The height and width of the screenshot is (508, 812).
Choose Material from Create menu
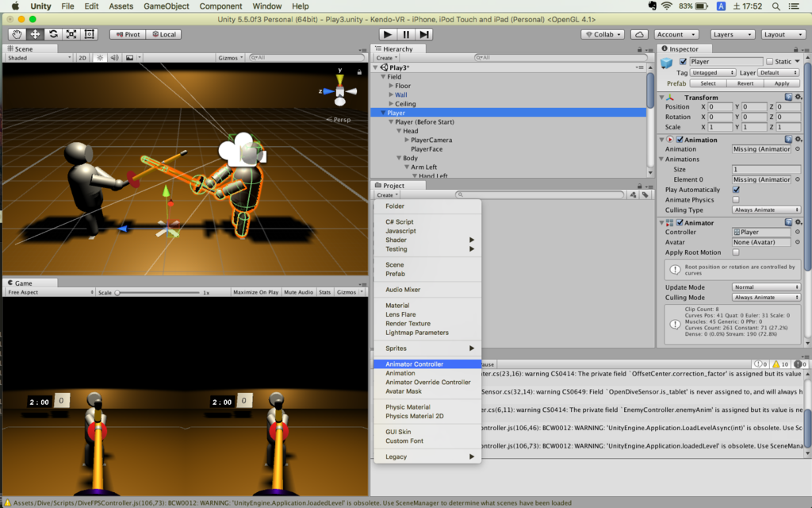(x=427, y=306)
